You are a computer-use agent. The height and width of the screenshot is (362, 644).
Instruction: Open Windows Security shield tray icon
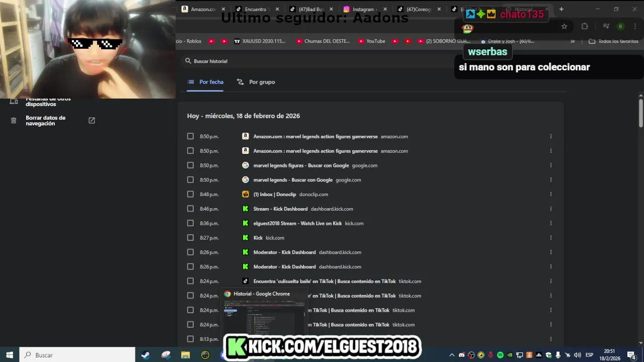tap(549, 355)
